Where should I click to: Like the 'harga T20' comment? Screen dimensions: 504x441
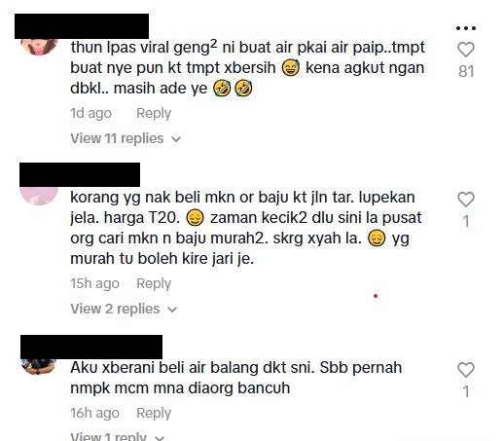point(466,200)
